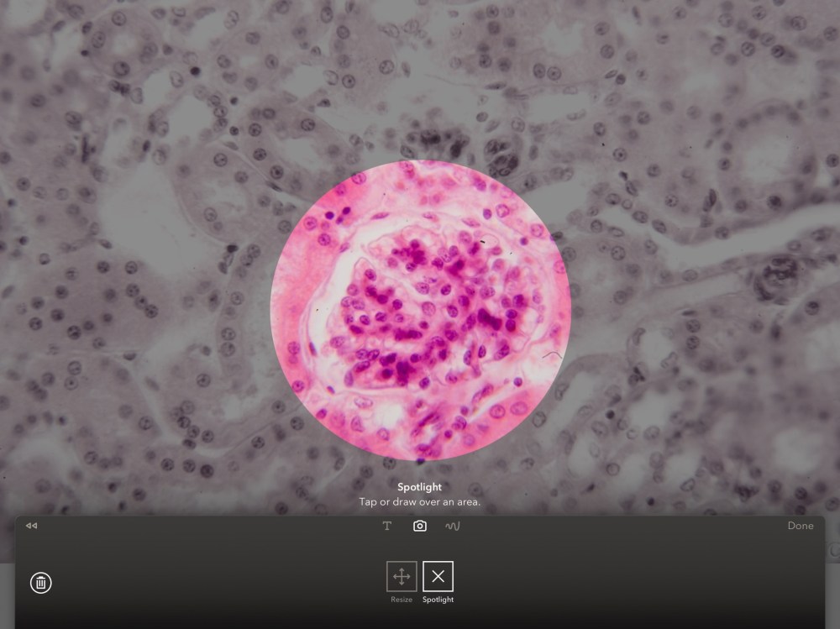Activate the Resize crosshair arrows icon
840x629 pixels.
point(402,576)
